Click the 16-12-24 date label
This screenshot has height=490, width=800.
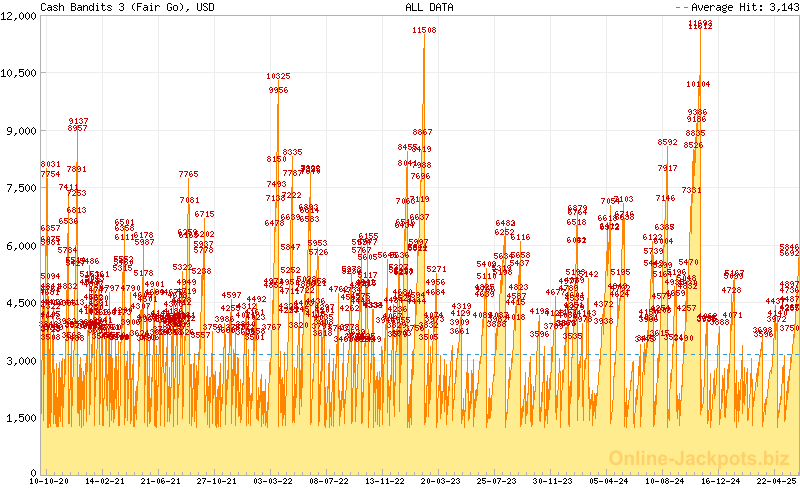pos(719,481)
